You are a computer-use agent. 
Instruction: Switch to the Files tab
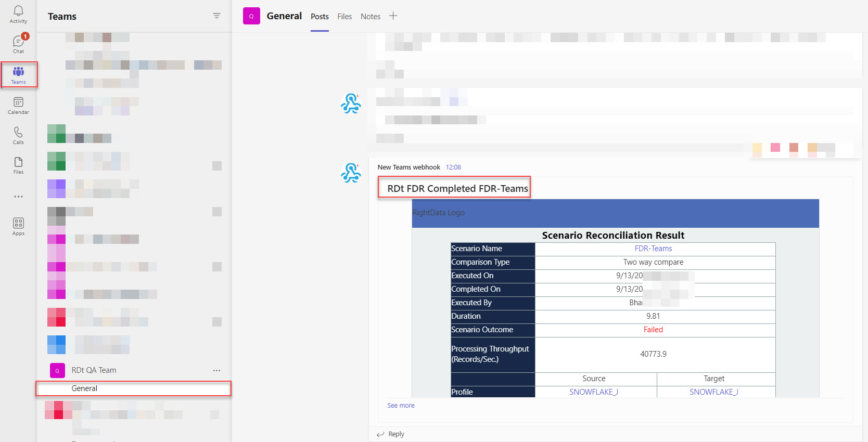[344, 17]
